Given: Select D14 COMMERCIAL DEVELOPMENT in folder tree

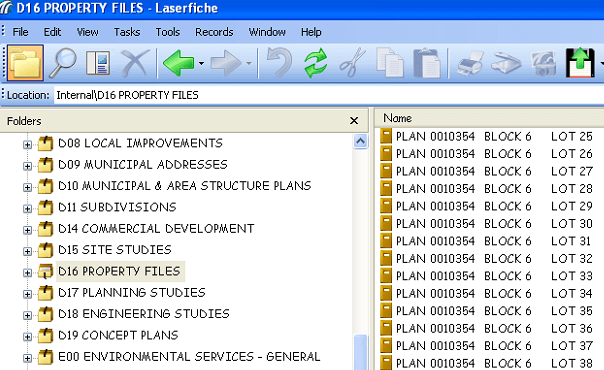Looking at the screenshot, I should [x=156, y=229].
